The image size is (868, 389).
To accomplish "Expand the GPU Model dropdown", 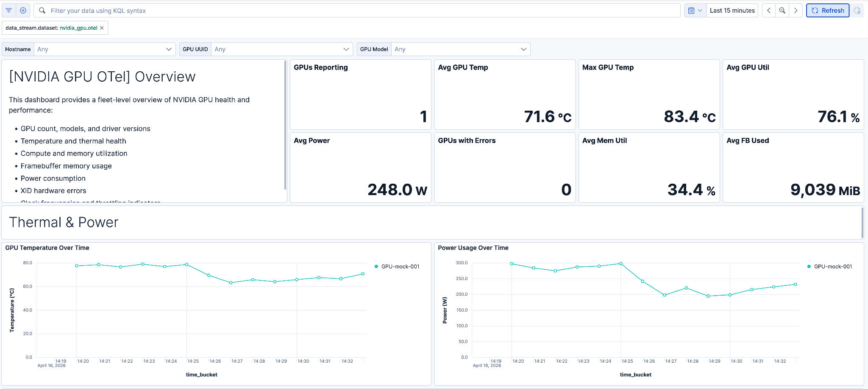I will (x=461, y=49).
